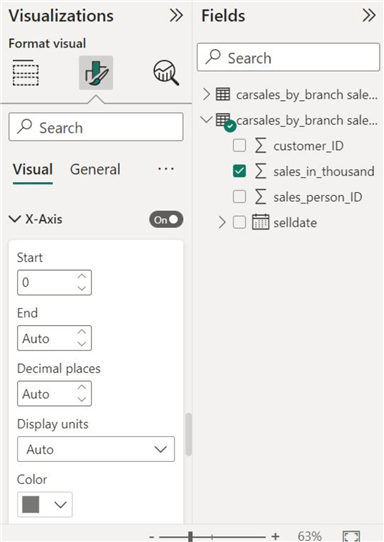
Task: Click the 63% zoom level text
Action: point(309,536)
